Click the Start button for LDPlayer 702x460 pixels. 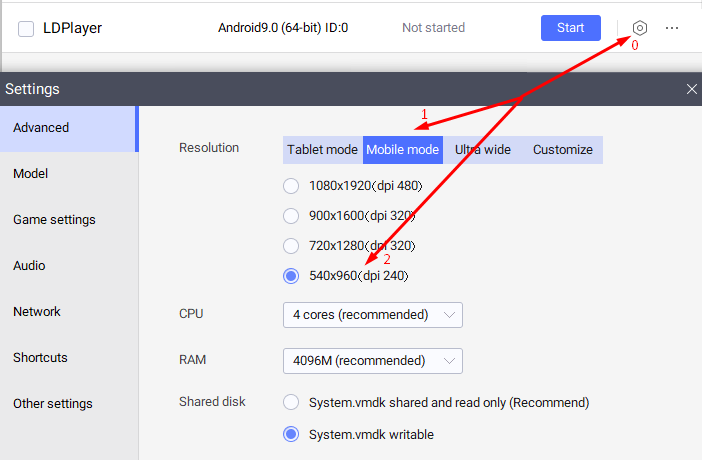[570, 28]
